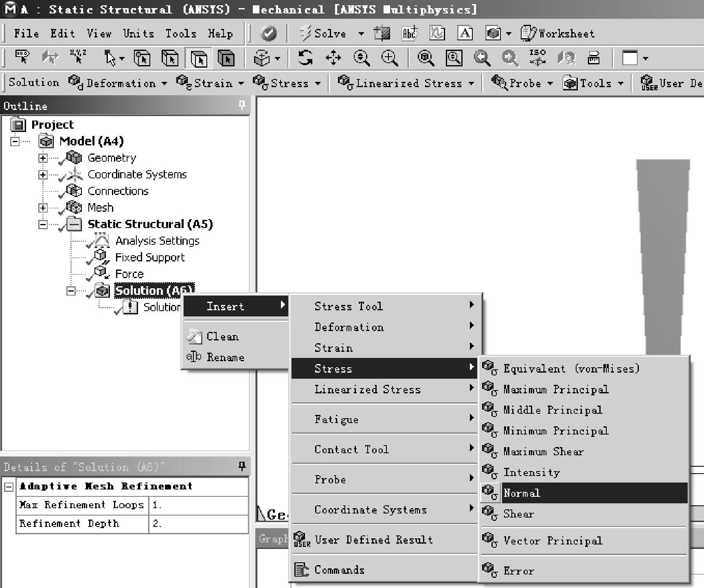
Task: Click the boxed 'A' annotation toolbar icon
Action: point(465,33)
